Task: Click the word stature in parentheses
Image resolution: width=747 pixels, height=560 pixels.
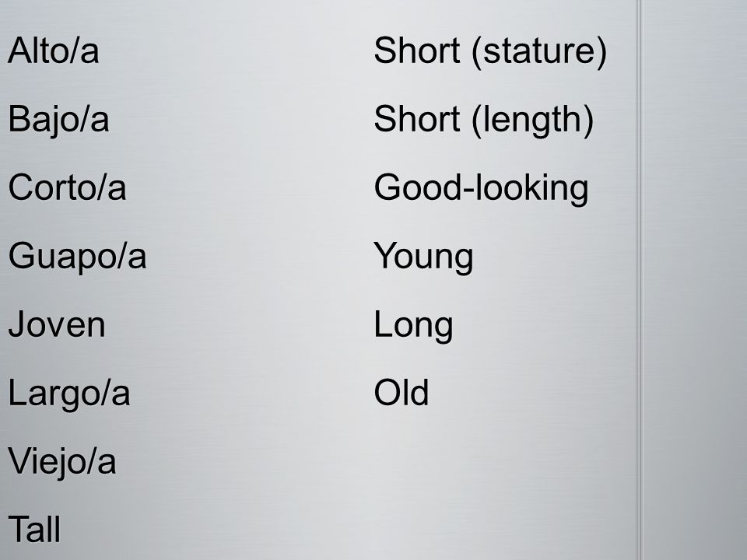Action: [539, 52]
